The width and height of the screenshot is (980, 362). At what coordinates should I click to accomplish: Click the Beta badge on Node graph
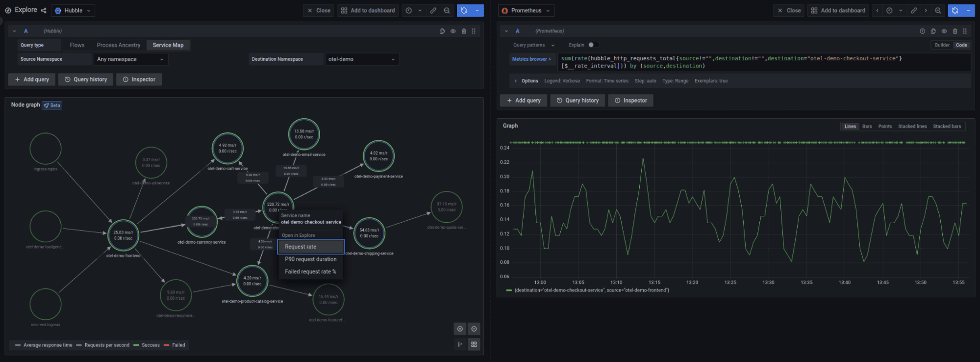coord(52,105)
